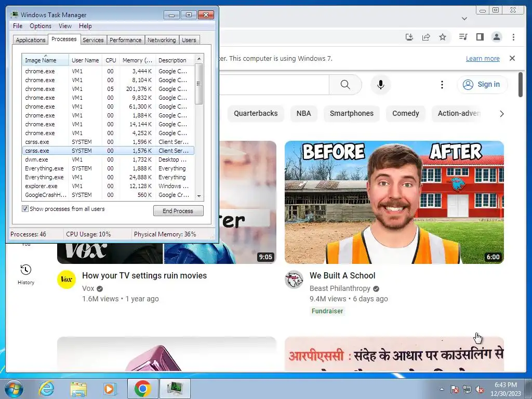Click the Fundraiser badge
Image resolution: width=532 pixels, height=399 pixels.
point(327,311)
